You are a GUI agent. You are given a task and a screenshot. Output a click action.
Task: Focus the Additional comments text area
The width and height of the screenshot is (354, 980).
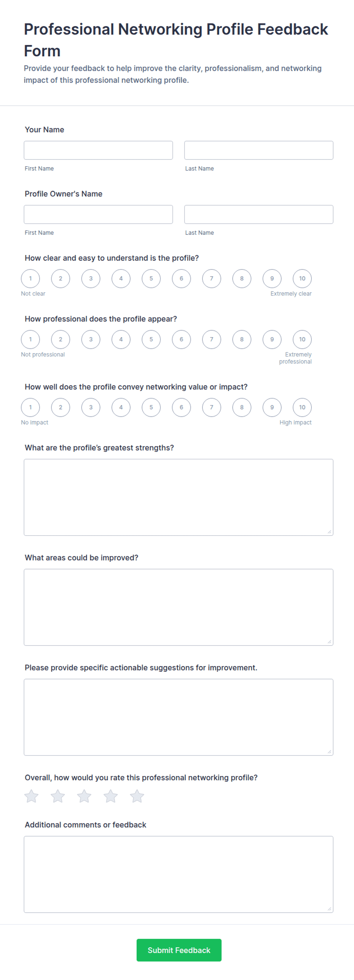coord(179,874)
